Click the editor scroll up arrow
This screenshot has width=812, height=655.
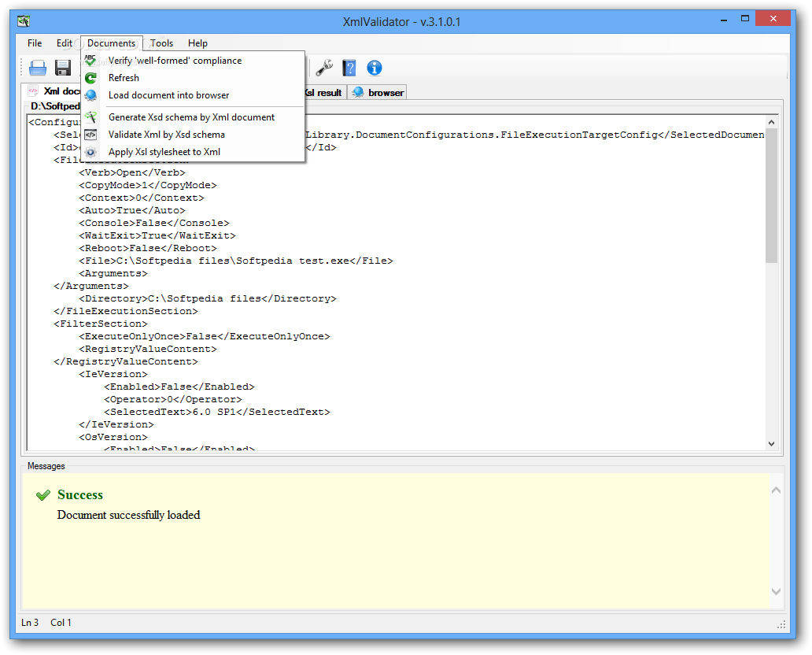771,122
